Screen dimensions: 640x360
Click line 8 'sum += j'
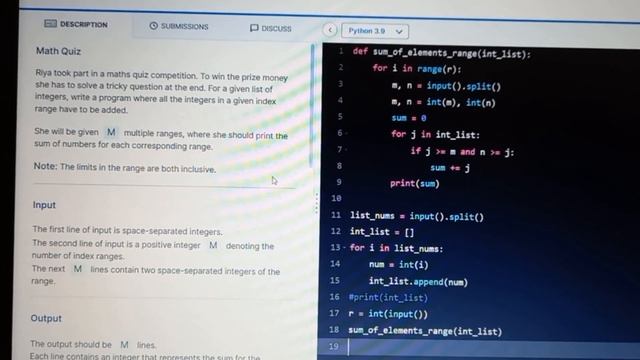(450, 167)
